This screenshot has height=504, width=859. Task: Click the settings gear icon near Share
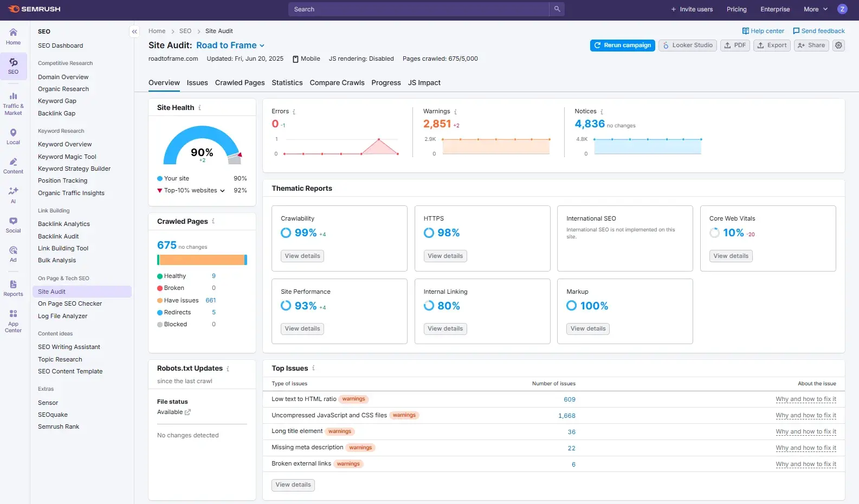[838, 46]
